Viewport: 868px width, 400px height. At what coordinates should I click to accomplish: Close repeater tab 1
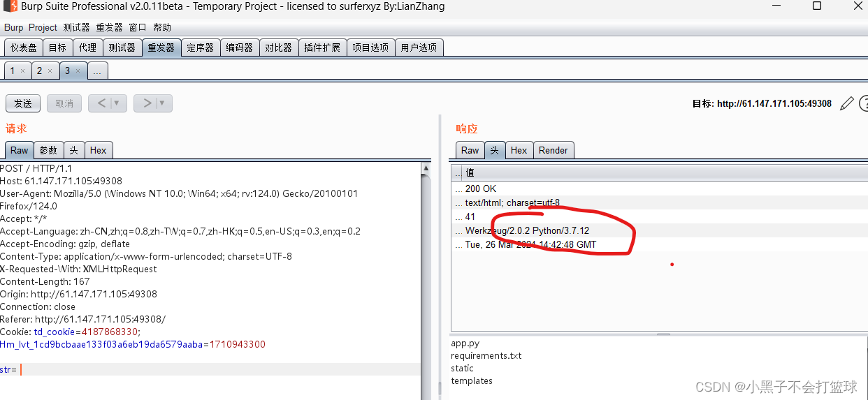[x=23, y=71]
